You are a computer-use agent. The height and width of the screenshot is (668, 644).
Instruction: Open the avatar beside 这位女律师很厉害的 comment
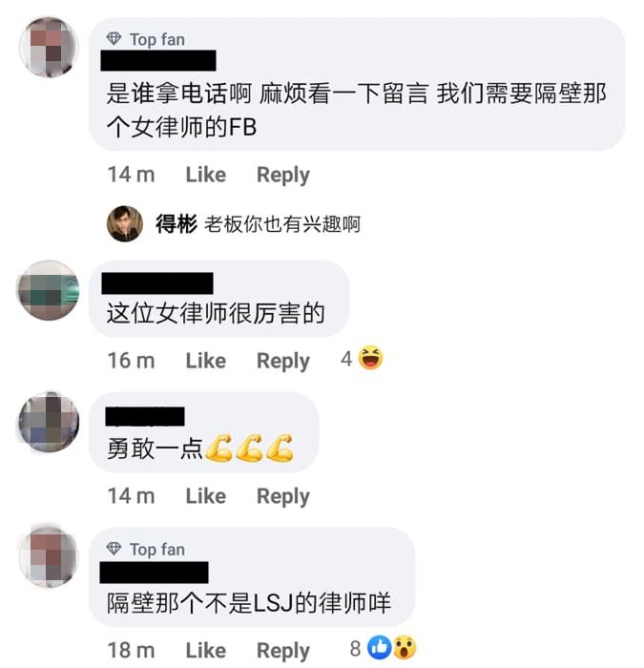pos(48,290)
